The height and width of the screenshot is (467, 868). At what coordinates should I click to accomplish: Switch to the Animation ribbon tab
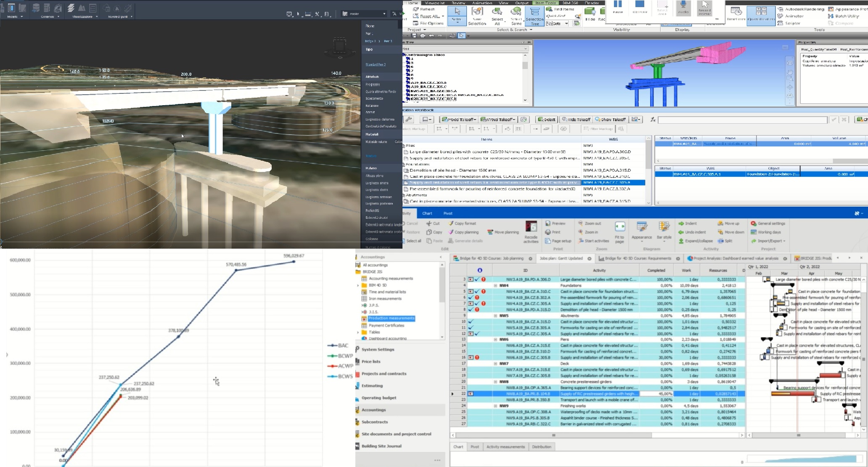click(482, 3)
